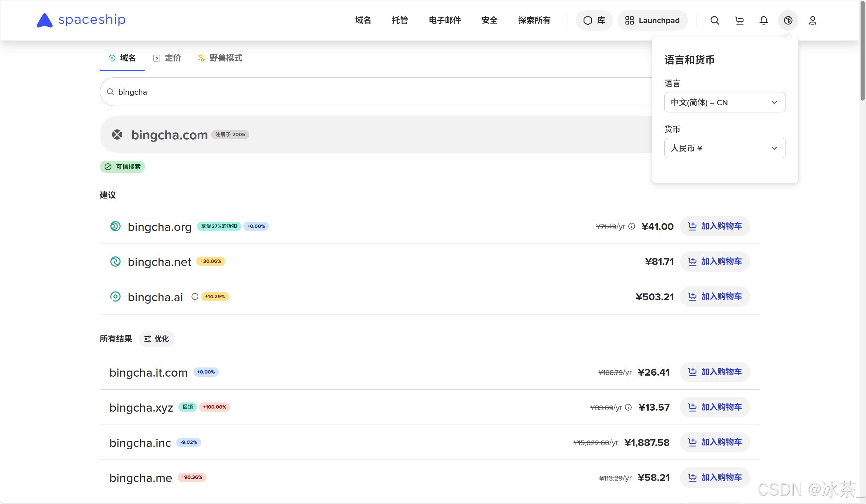Clear bingcha.com with the X icon
Screen dimensions: 866x504
pos(117,134)
